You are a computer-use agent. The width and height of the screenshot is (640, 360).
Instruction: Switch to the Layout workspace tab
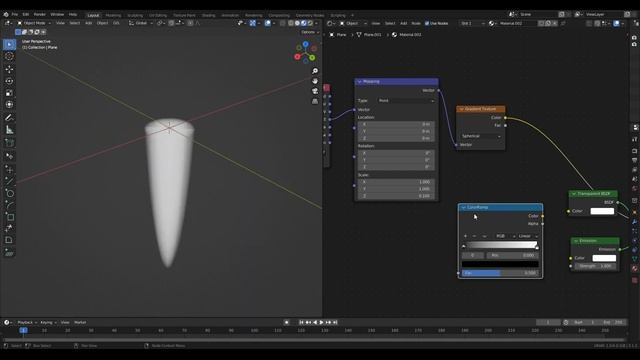(93, 15)
